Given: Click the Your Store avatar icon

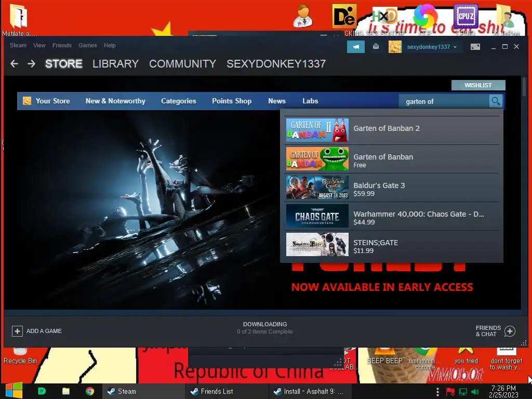Looking at the screenshot, I should click(x=27, y=101).
